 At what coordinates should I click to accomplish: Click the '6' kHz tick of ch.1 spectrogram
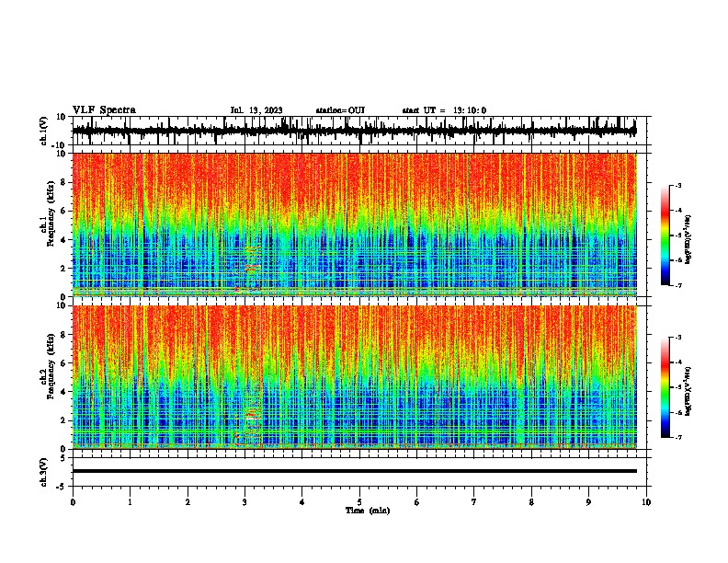[63, 211]
